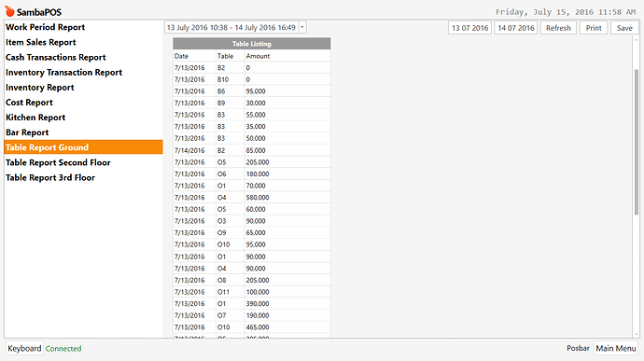Image resolution: width=644 pixels, height=361 pixels.
Task: Click the amount 70.000
Action: tap(256, 186)
